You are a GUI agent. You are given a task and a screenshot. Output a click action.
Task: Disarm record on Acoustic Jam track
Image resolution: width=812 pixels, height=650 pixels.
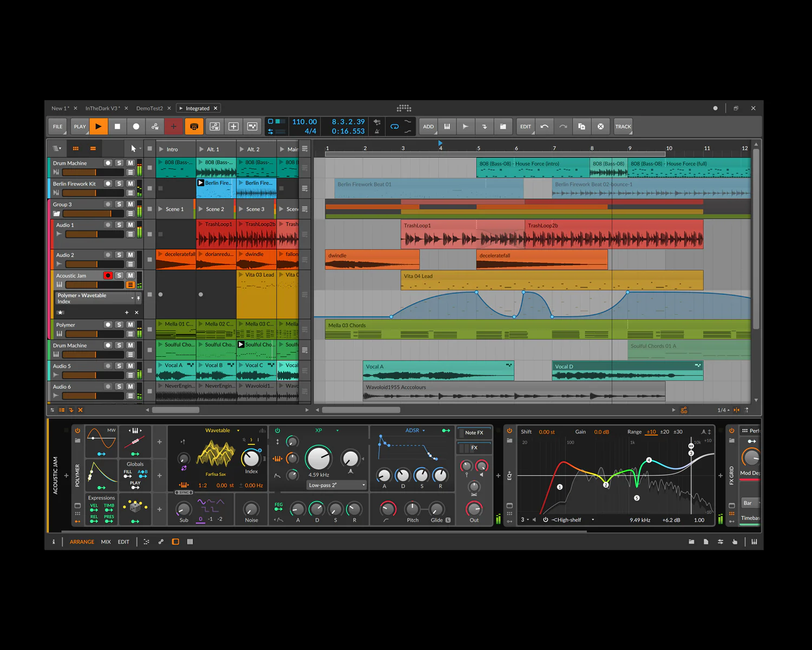(x=108, y=276)
